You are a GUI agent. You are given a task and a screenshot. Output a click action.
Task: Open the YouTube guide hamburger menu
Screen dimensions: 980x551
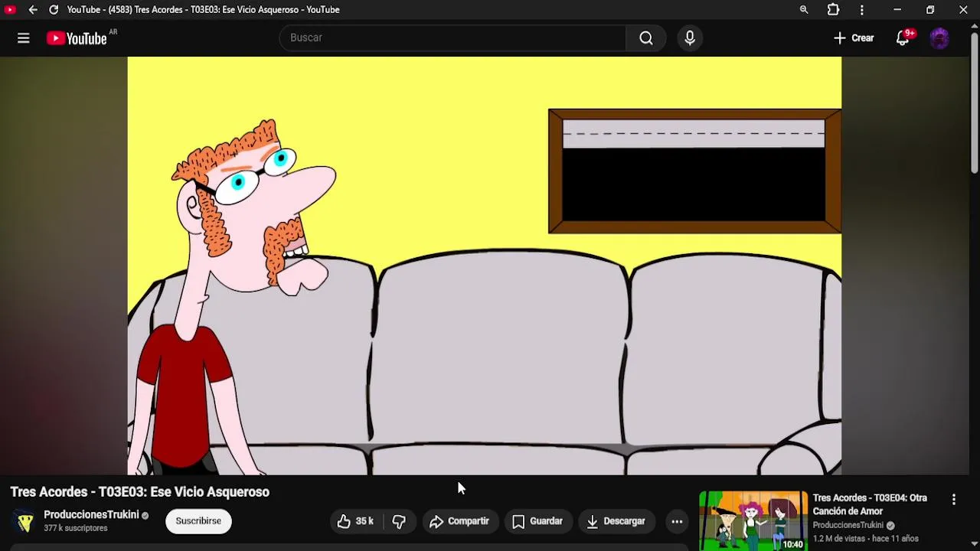point(24,38)
